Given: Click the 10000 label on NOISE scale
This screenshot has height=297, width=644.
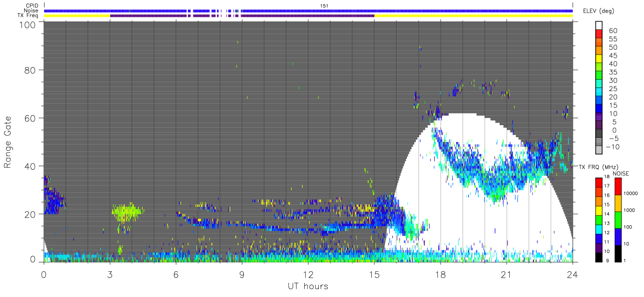Looking at the screenshot, I should [x=631, y=193].
